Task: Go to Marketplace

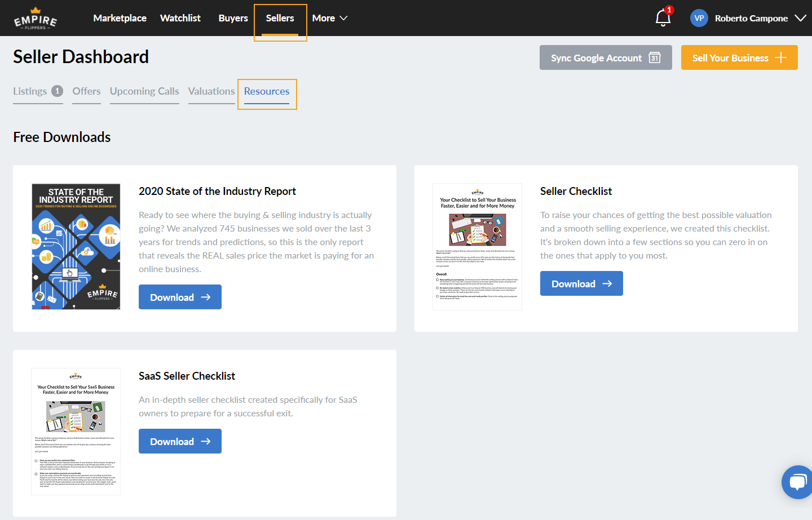Action: (x=120, y=18)
